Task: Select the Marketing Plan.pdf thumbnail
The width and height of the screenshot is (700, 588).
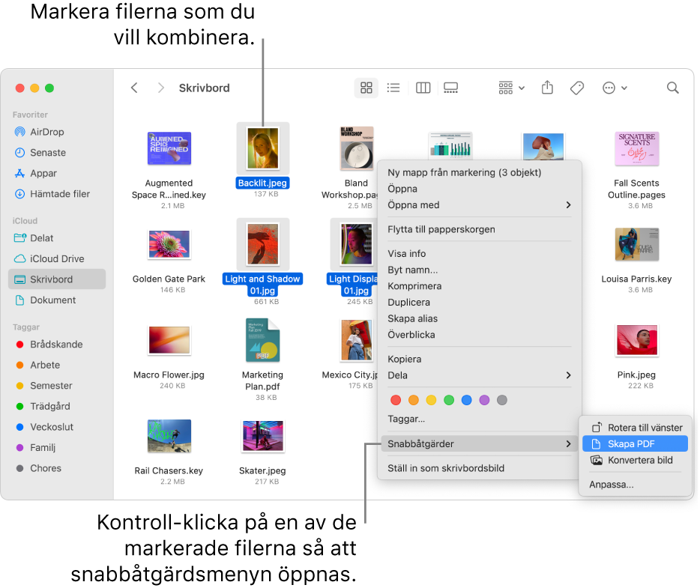Action: pyautogui.click(x=262, y=341)
